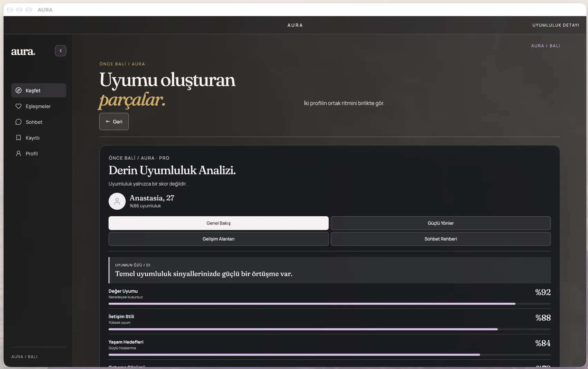Click the Neredeyse kusursuz caption
This screenshot has height=369, width=588.
pos(126,297)
